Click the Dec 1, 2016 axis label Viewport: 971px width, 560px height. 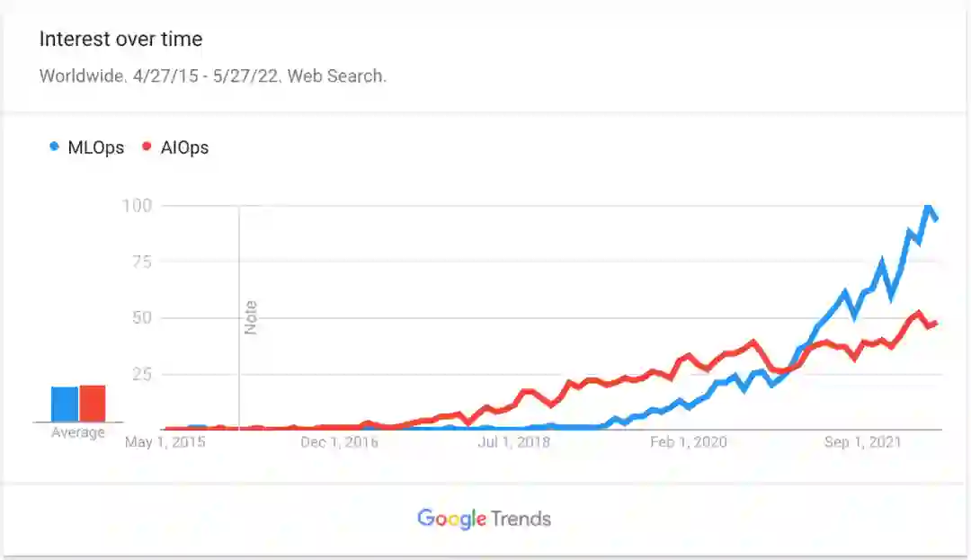pyautogui.click(x=339, y=442)
